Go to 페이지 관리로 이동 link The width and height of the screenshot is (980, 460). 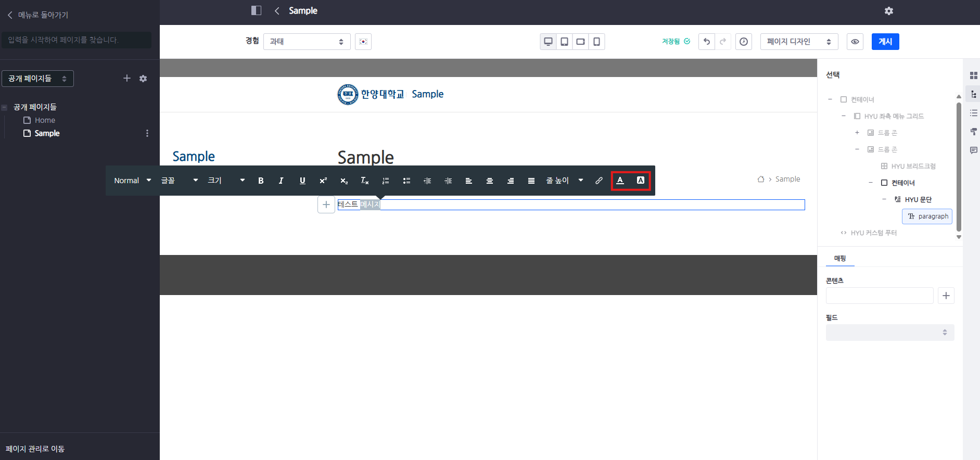[35, 449]
